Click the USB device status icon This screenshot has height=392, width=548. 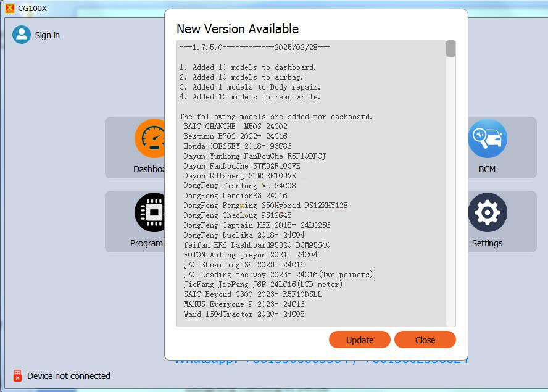17,375
